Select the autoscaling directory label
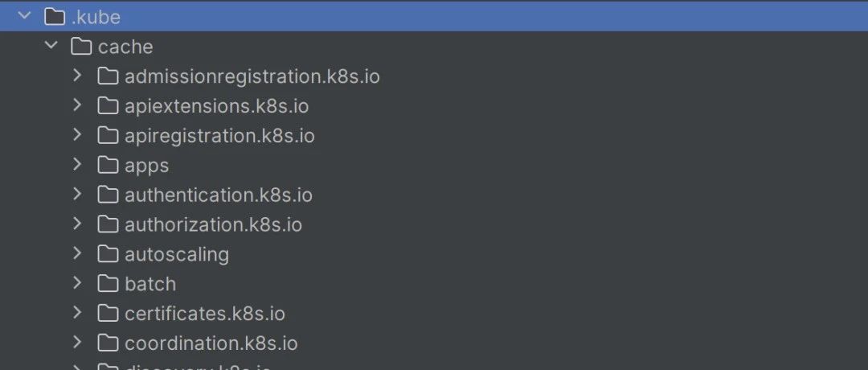 tap(177, 254)
